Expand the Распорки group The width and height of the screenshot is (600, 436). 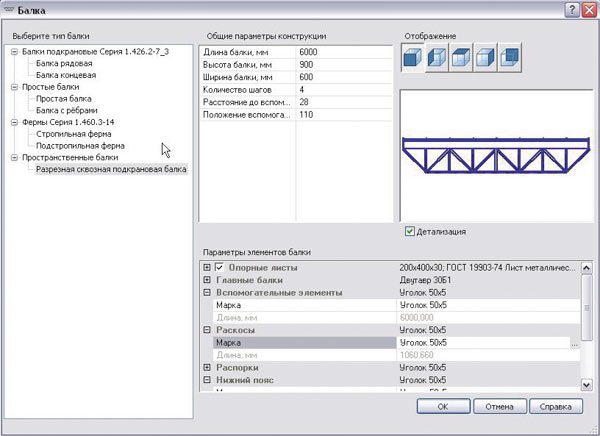click(207, 368)
